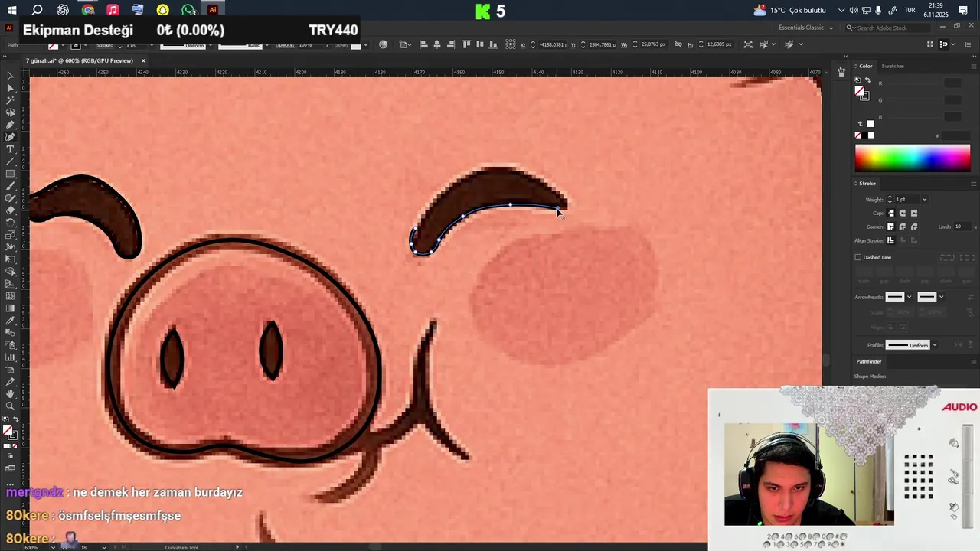Close the 7 günah.ai document tab
Image resolution: width=980 pixels, height=551 pixels.
[x=142, y=60]
